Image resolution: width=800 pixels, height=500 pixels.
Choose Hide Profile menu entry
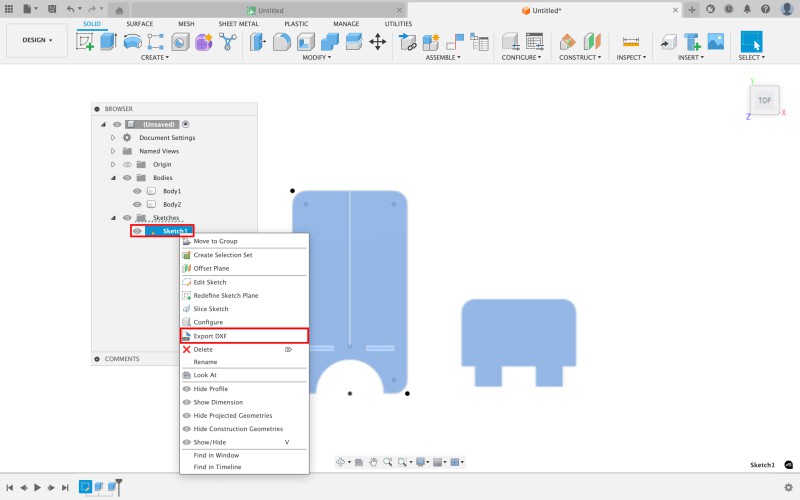244,389
